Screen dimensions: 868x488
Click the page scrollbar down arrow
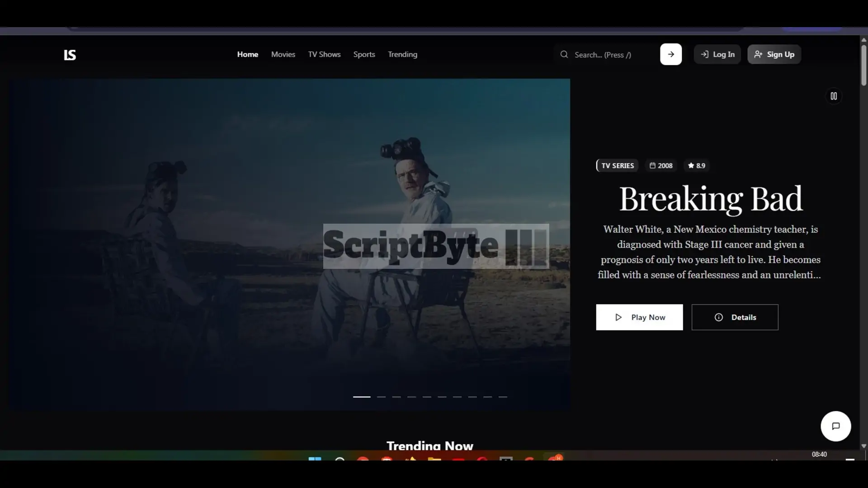pyautogui.click(x=863, y=446)
